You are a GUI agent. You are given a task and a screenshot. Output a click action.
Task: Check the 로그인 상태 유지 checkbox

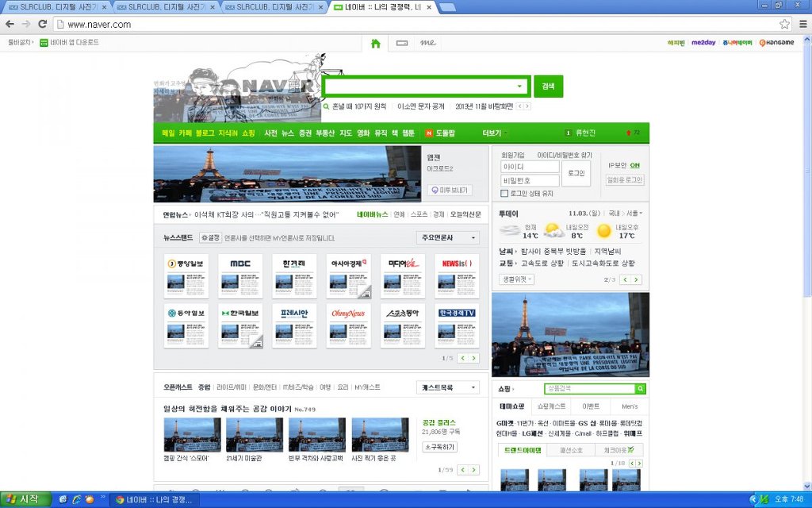[x=504, y=194]
